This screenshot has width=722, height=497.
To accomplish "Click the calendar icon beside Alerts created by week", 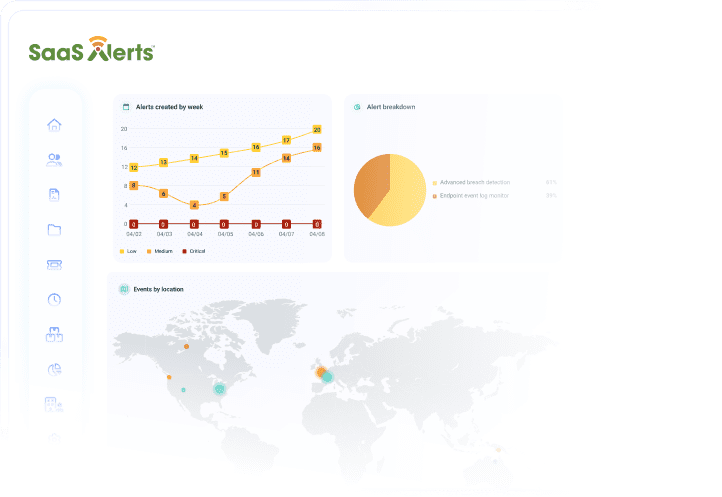I will pyautogui.click(x=126, y=107).
